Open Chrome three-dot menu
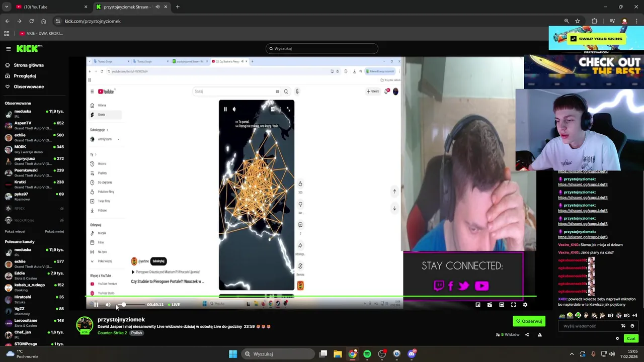Image resolution: width=644 pixels, height=362 pixels. [x=636, y=21]
